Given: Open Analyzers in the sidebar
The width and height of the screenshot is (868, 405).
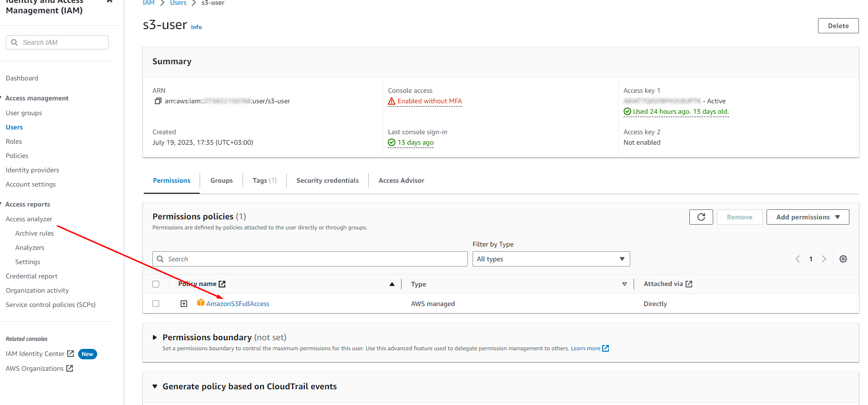Looking at the screenshot, I should tap(30, 247).
